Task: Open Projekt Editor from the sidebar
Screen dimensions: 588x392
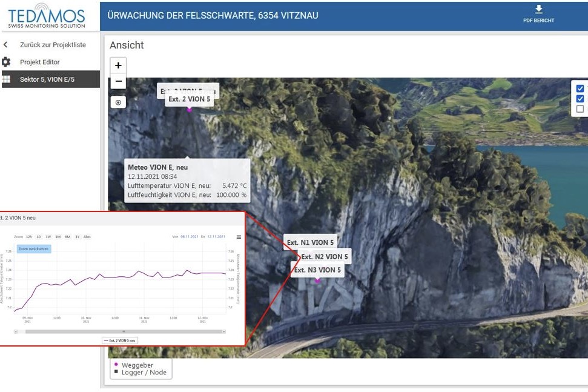Action: (x=40, y=62)
